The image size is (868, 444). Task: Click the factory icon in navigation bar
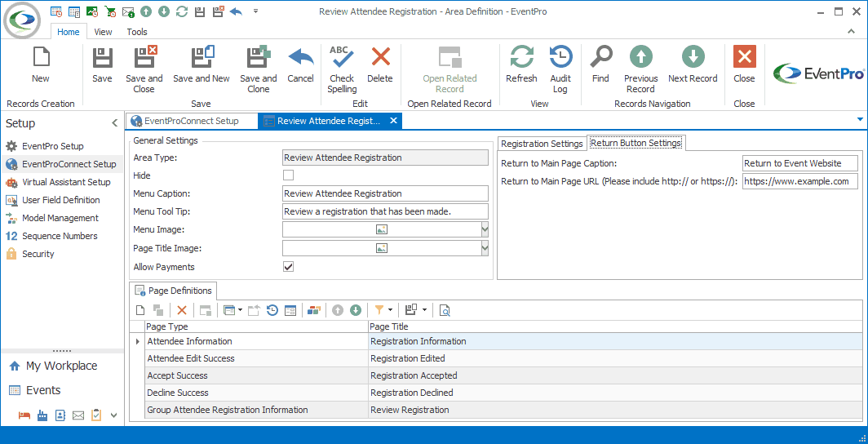(42, 415)
